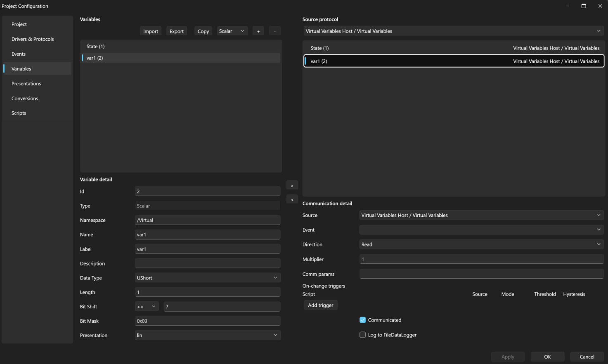This screenshot has width=608, height=364.
Task: Click the Id input field
Action: (208, 191)
